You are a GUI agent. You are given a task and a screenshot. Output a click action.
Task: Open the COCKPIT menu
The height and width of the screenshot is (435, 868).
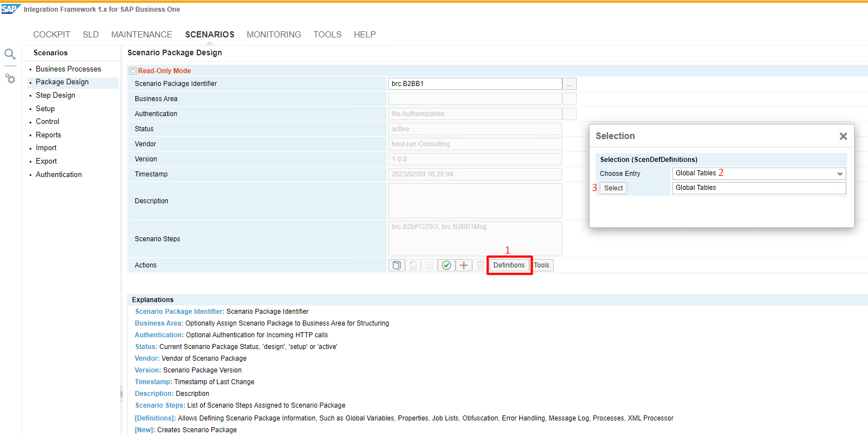(x=52, y=35)
